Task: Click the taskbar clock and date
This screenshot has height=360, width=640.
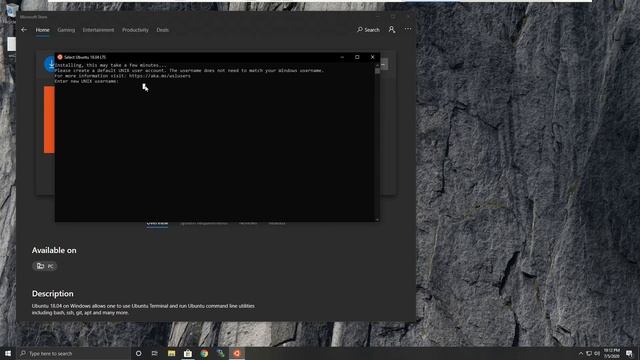Action: click(x=611, y=353)
